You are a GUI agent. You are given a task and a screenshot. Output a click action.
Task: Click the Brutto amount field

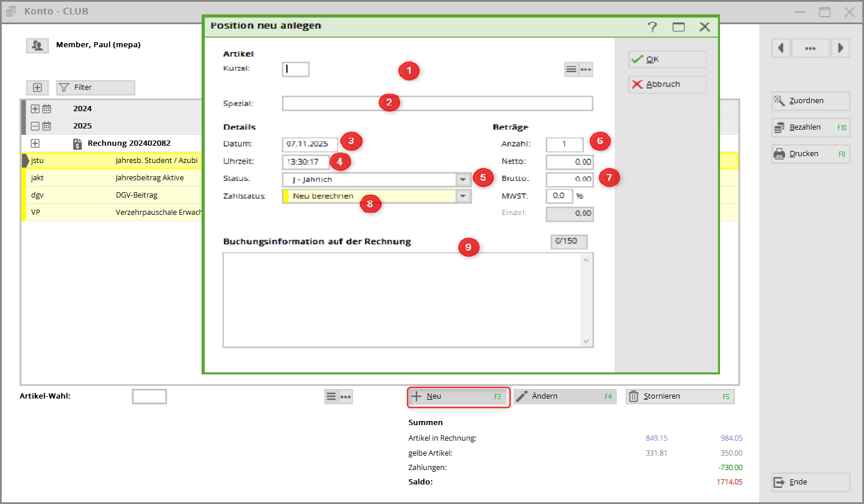tap(570, 179)
